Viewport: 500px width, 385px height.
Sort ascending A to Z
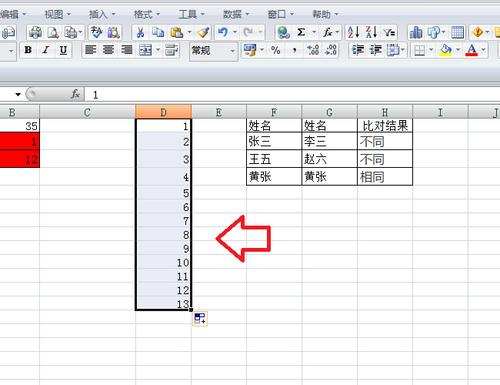click(353, 32)
